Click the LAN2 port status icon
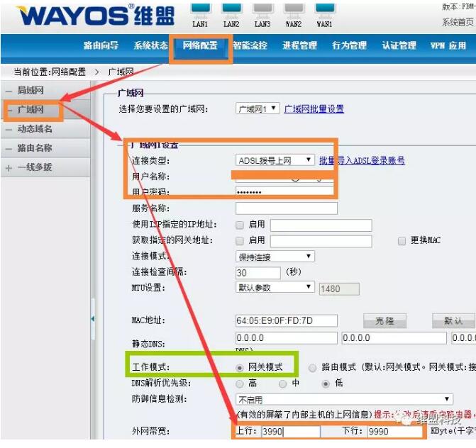This screenshot has height=448, width=476. point(232,10)
